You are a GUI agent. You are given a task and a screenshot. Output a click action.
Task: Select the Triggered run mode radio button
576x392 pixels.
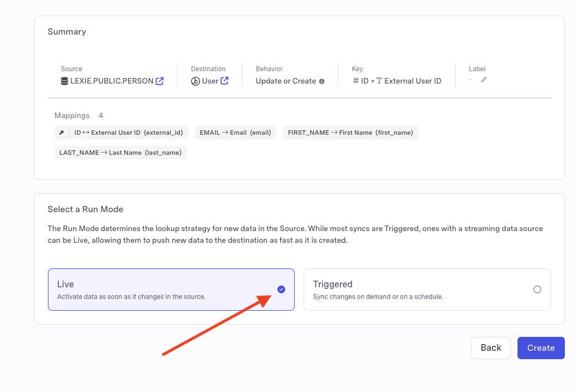pos(537,290)
